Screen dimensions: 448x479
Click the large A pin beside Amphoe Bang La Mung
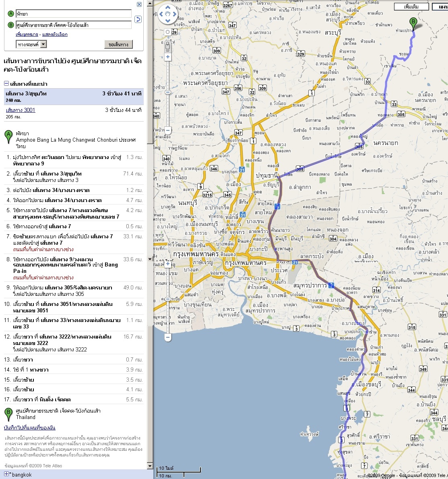(x=8, y=137)
